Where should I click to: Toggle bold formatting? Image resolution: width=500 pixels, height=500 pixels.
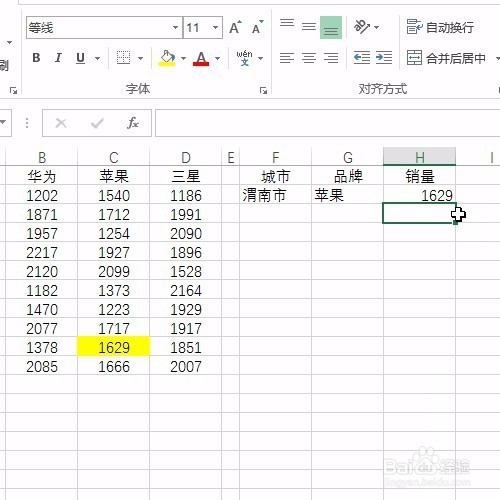pos(36,58)
